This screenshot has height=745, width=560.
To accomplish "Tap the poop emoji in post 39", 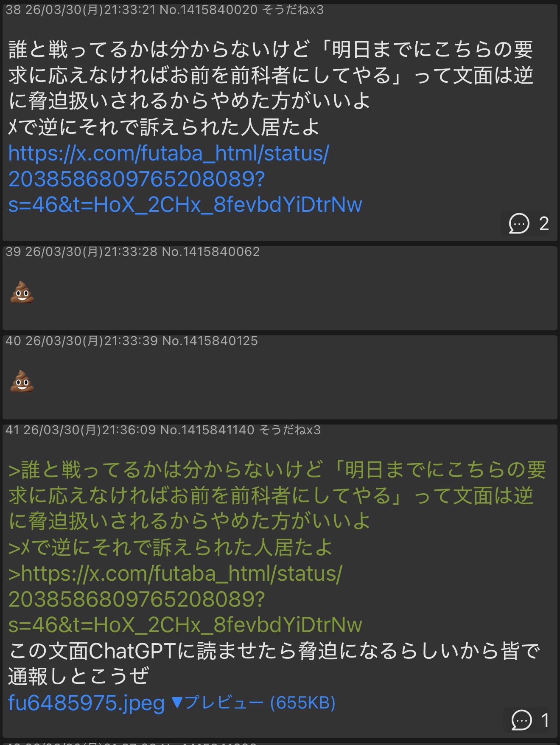I will (x=22, y=292).
